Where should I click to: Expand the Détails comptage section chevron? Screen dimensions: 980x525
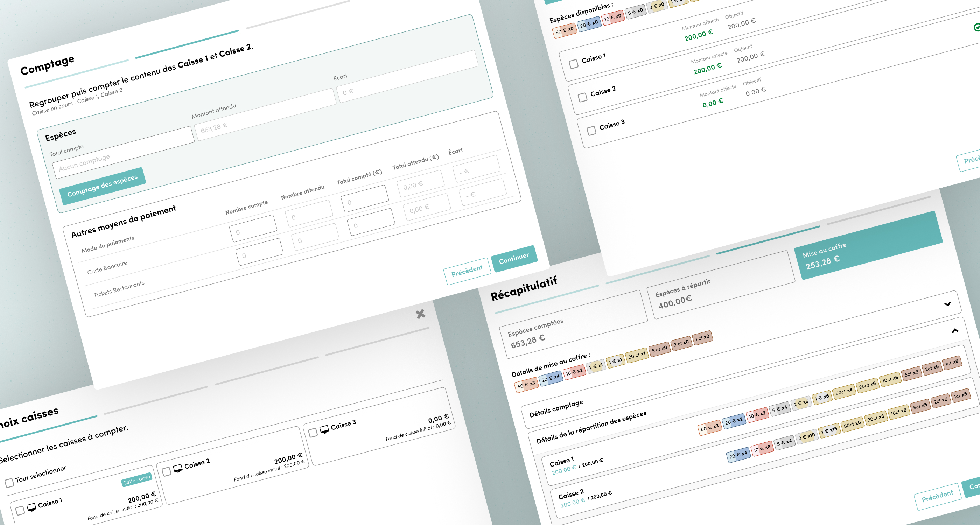(947, 303)
